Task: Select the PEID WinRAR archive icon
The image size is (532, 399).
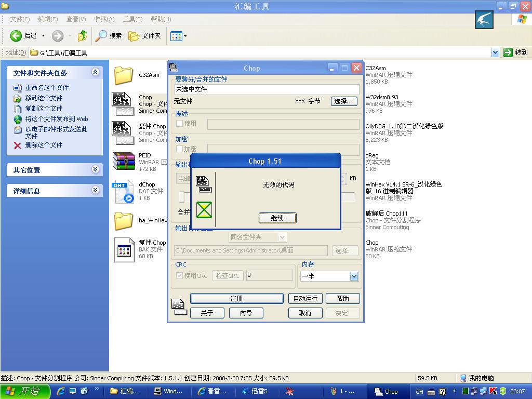Action: (124, 161)
